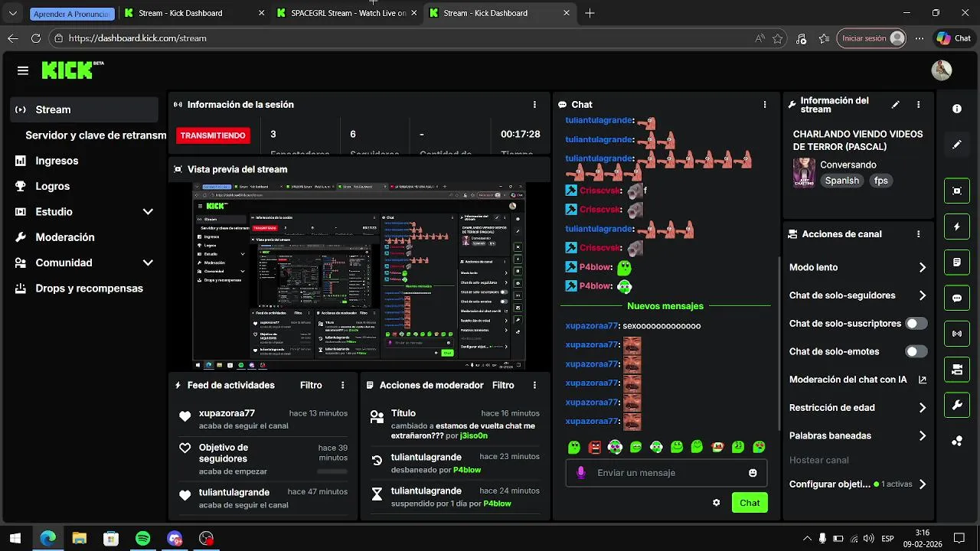Toggle Chat de solo-emotes switch
This screenshot has width=980, height=551.
pyautogui.click(x=916, y=352)
